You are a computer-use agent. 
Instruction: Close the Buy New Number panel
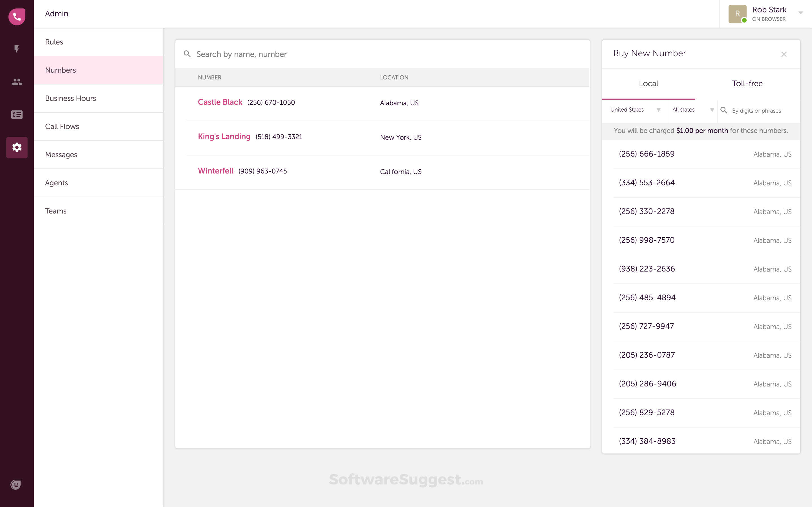click(x=784, y=54)
